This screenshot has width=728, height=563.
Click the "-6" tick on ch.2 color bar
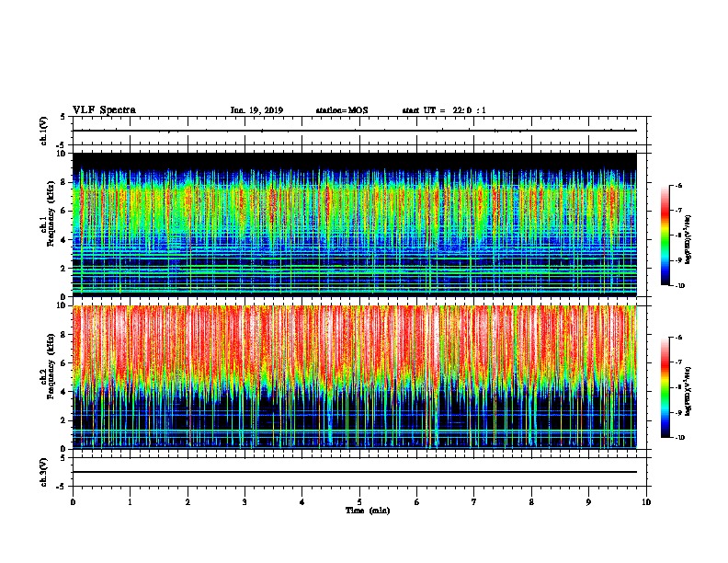pos(678,338)
